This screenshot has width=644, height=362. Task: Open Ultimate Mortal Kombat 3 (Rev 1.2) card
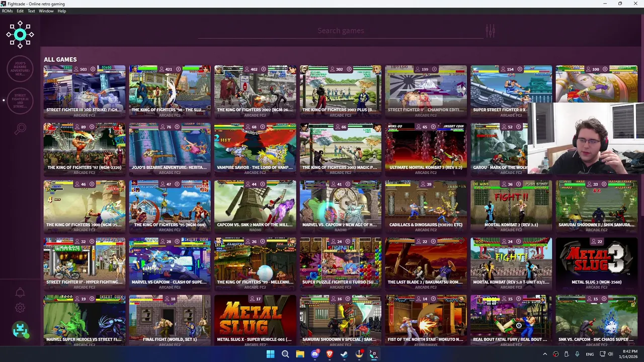tap(426, 149)
